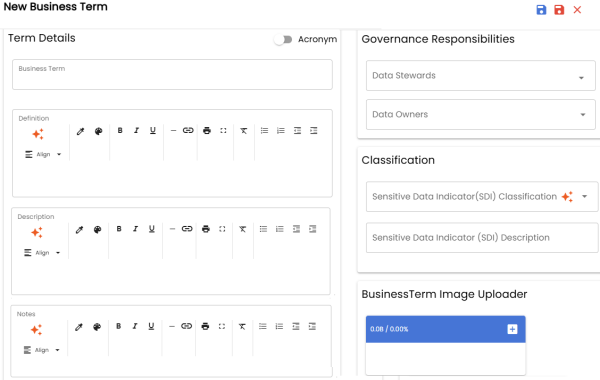
Task: Click the red save icon
Action: 559,10
